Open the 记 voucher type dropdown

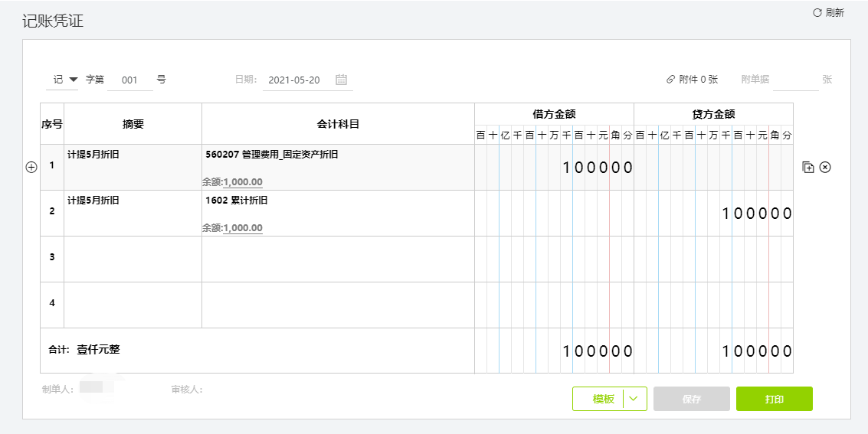(x=62, y=80)
